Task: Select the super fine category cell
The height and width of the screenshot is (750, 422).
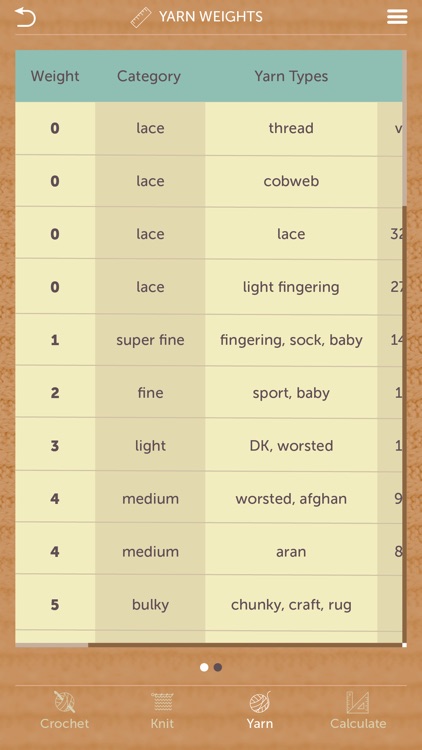Action: coord(150,340)
